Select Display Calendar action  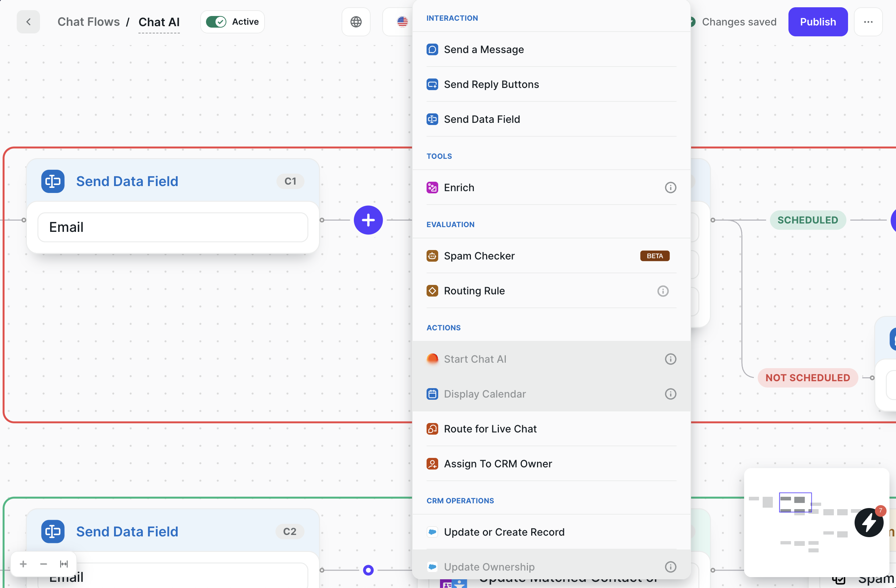coord(551,394)
